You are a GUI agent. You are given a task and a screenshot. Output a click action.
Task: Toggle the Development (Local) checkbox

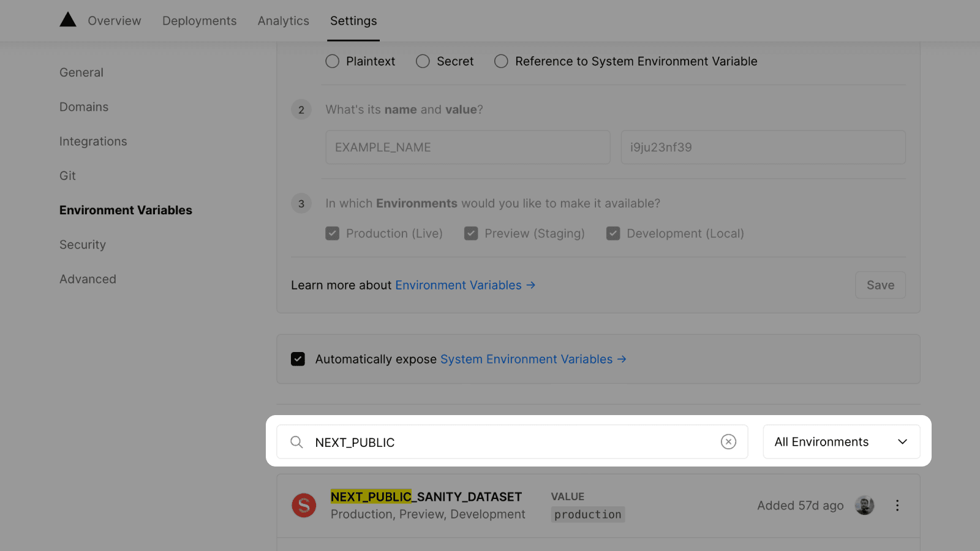click(x=613, y=234)
